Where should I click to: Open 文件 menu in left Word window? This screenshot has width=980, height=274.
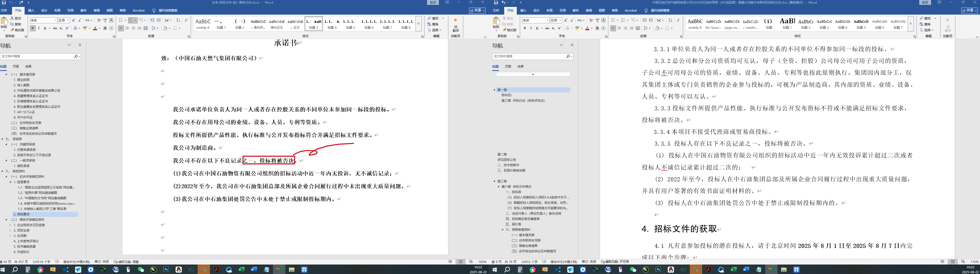(4, 11)
